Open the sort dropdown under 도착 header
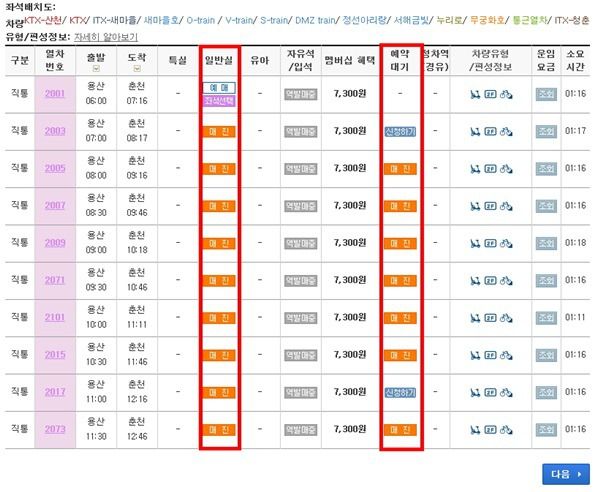Screen dimensions: 600x492 (x=137, y=68)
